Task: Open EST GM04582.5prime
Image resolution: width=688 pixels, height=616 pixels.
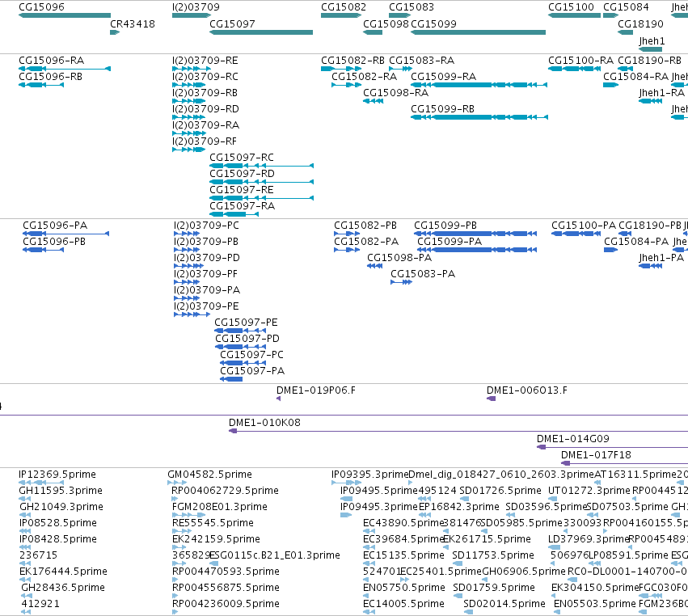Action: (x=210, y=475)
